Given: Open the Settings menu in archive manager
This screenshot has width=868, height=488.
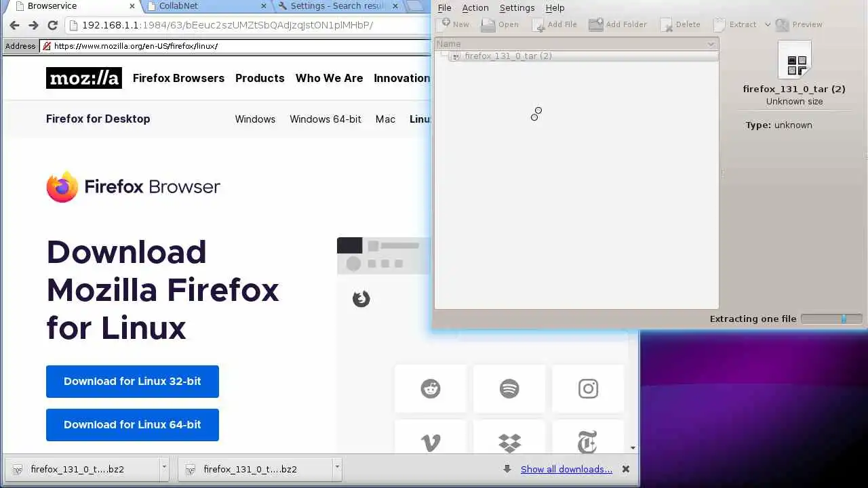Looking at the screenshot, I should tap(517, 7).
